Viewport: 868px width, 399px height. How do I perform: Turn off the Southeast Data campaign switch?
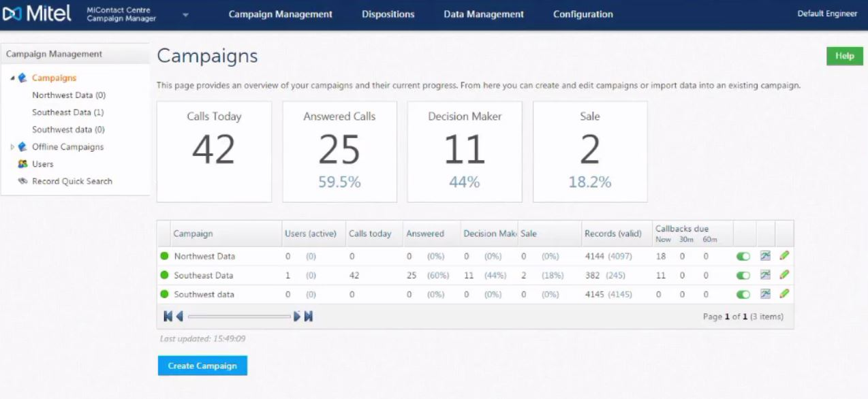(743, 274)
